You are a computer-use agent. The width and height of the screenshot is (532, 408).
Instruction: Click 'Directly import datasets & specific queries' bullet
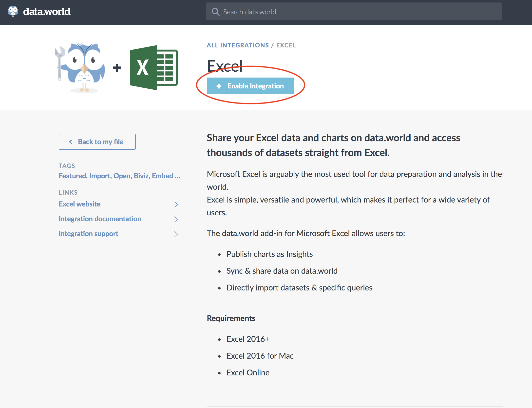[299, 288]
